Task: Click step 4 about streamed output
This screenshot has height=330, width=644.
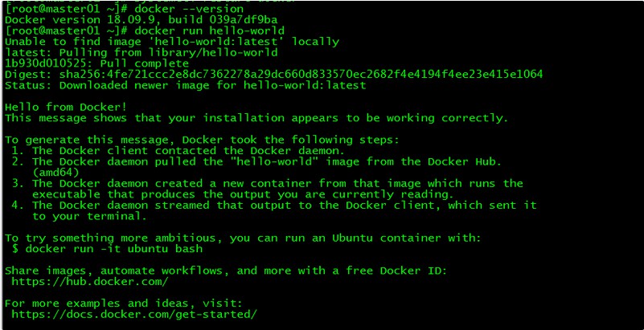Action: point(274,210)
